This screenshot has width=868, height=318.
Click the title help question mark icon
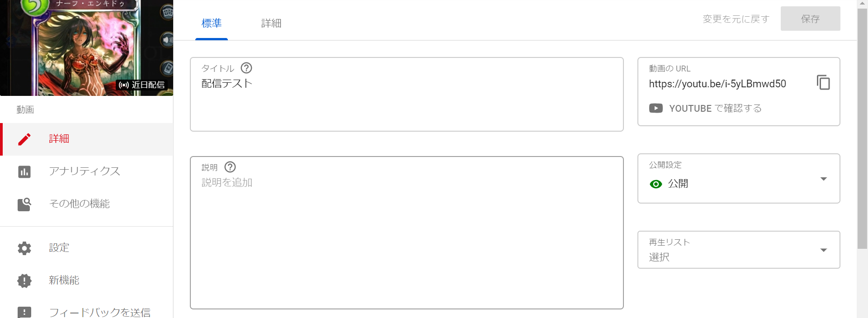click(246, 68)
